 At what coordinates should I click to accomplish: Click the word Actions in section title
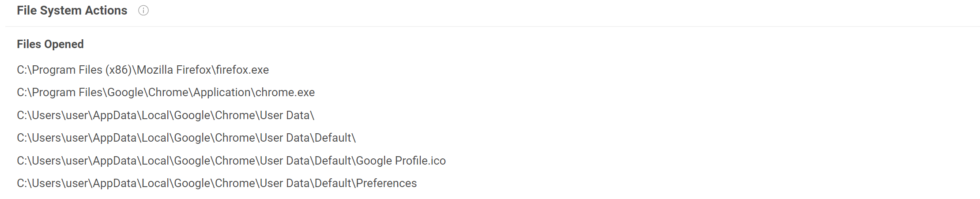coord(106,11)
